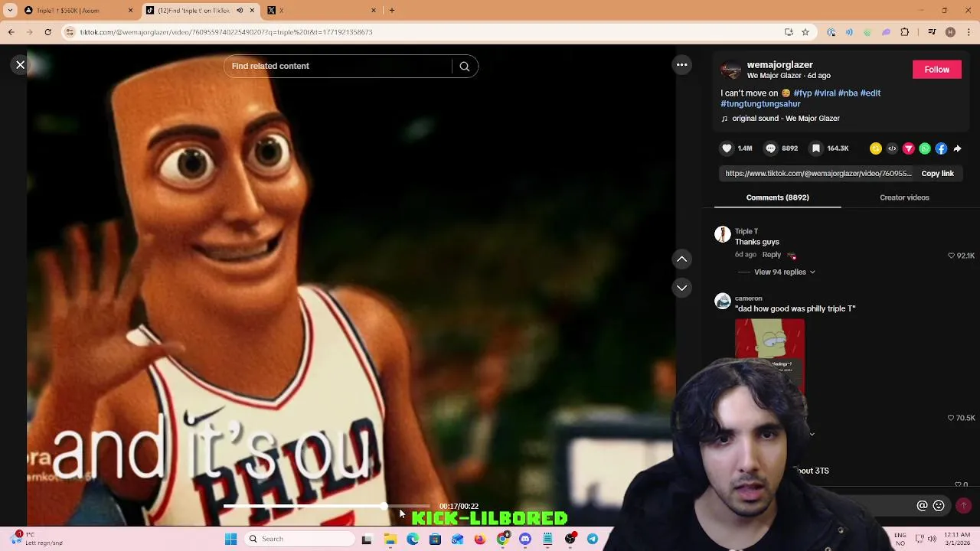Open Telegram from taskbar

pos(593,540)
